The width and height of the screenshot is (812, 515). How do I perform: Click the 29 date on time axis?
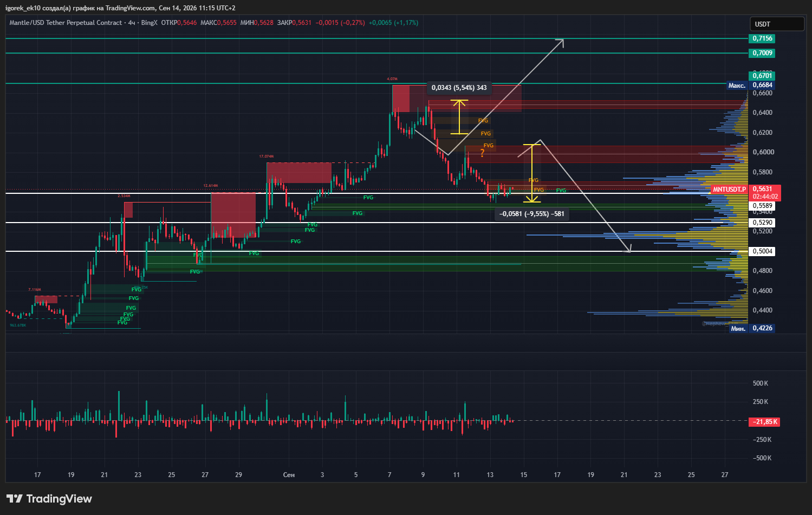point(239,475)
